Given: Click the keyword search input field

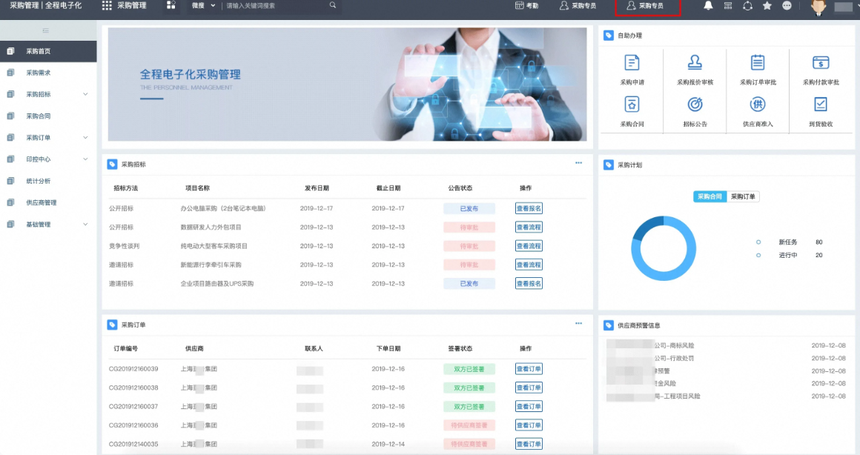Looking at the screenshot, I should 277,5.
